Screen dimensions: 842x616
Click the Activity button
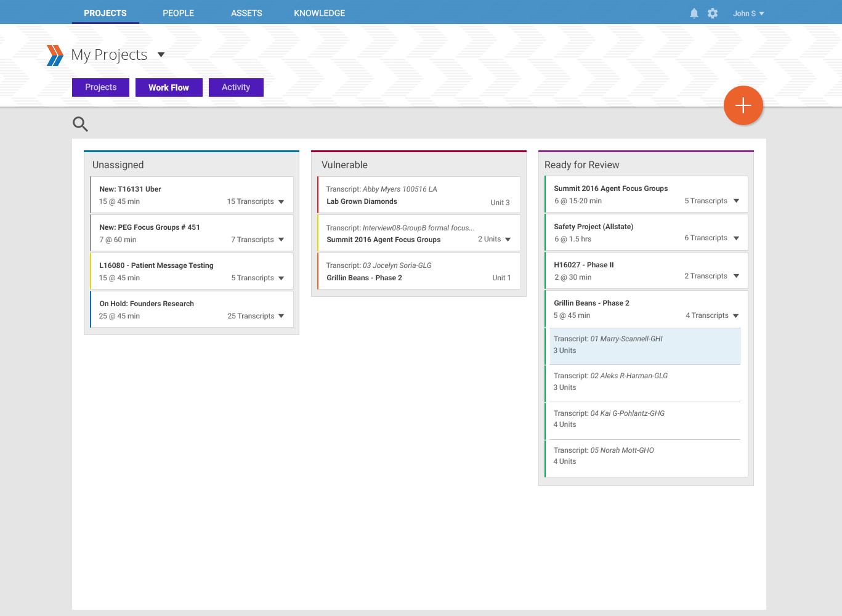tap(236, 87)
